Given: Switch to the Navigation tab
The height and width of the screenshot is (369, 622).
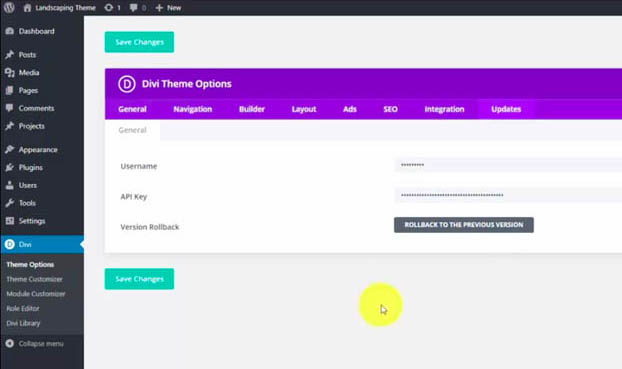Looking at the screenshot, I should [x=192, y=109].
